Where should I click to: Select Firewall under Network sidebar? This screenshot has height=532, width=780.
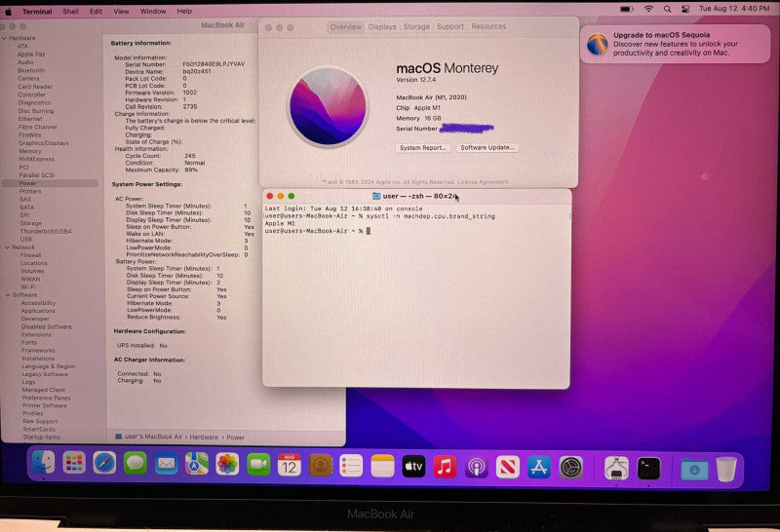[x=30, y=255]
